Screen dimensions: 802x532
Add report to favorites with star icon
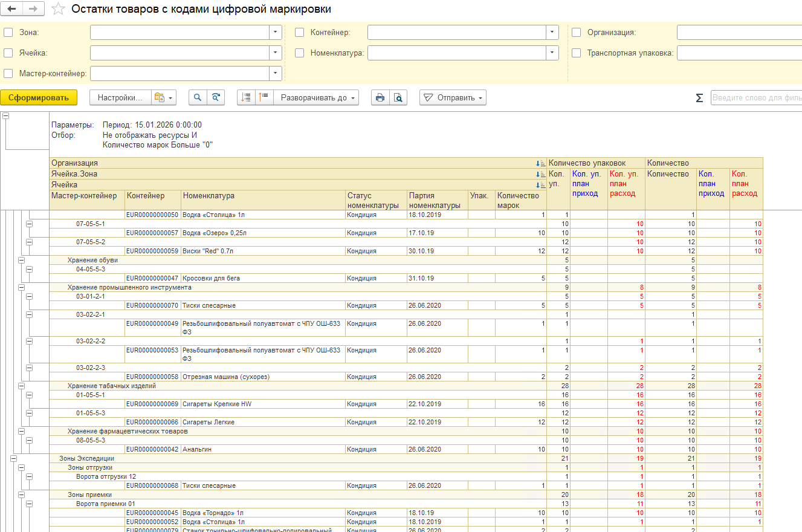point(58,9)
